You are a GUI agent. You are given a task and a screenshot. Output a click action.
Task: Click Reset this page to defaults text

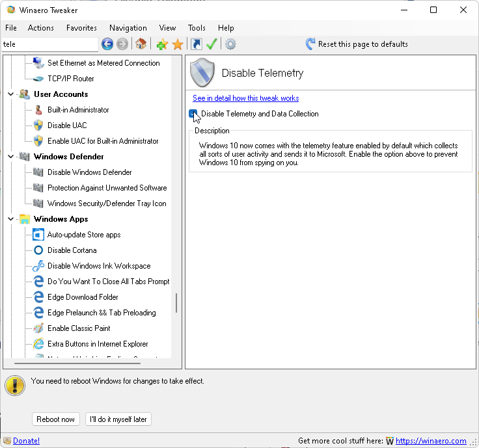363,44
